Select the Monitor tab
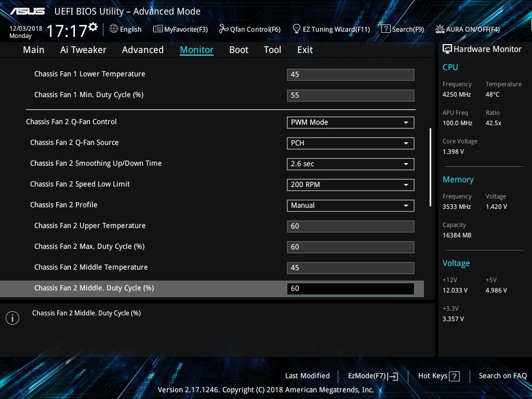 pos(196,50)
